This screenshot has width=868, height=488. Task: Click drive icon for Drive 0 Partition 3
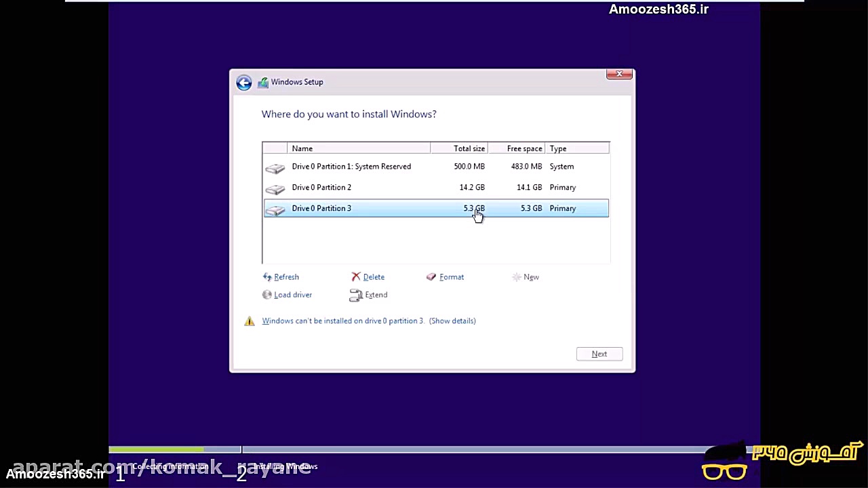pos(275,209)
